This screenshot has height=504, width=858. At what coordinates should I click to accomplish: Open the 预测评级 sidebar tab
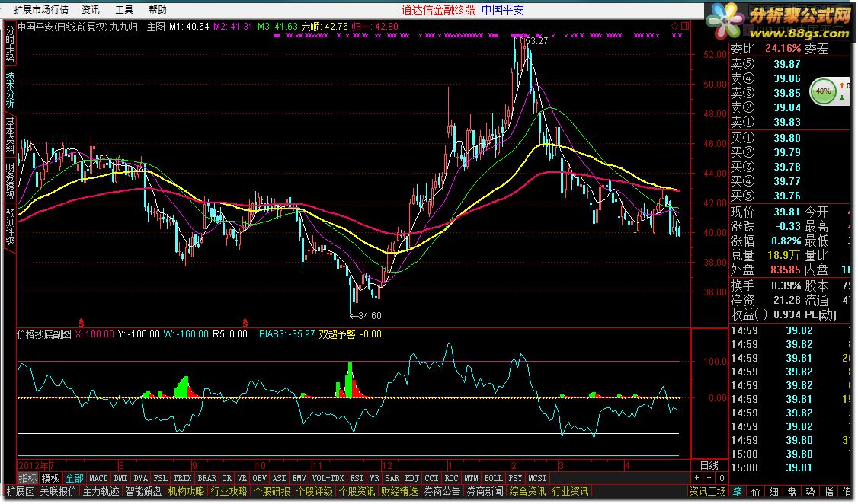point(10,227)
